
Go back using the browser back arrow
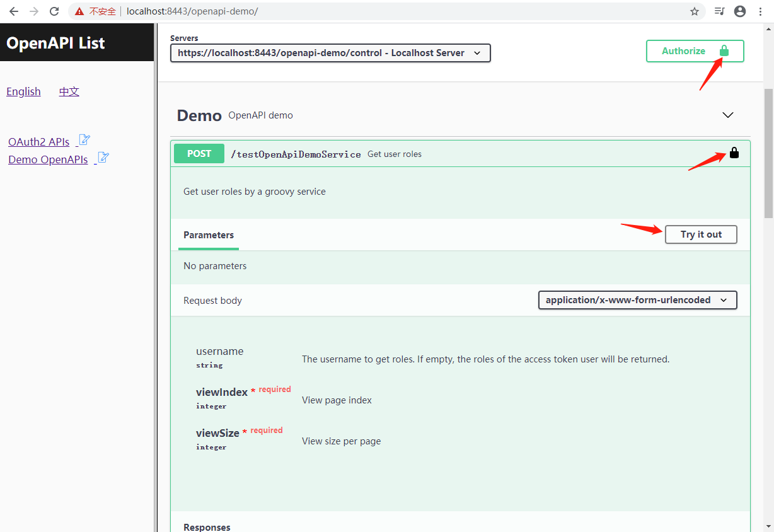click(14, 11)
